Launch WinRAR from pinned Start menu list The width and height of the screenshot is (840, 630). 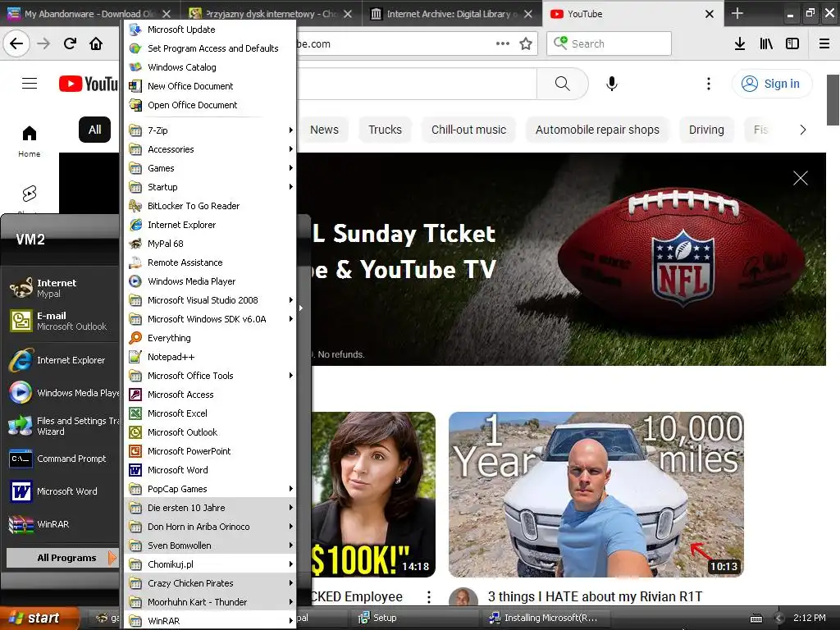click(62, 524)
